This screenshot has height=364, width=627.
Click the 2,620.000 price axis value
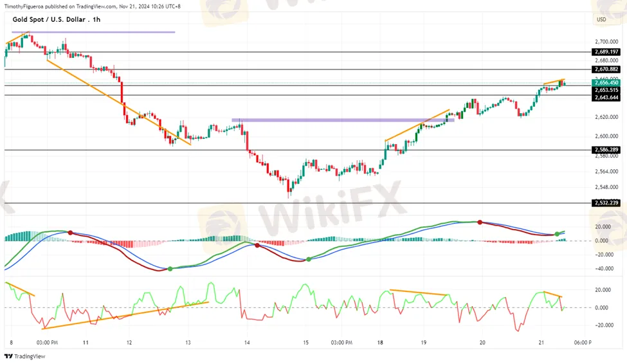pos(606,117)
